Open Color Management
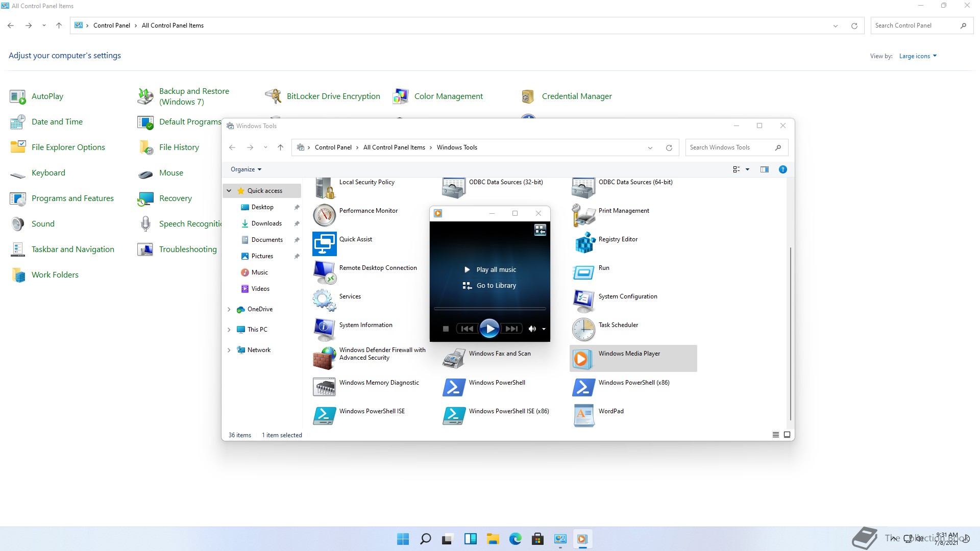This screenshot has height=551, width=980. pos(437,96)
